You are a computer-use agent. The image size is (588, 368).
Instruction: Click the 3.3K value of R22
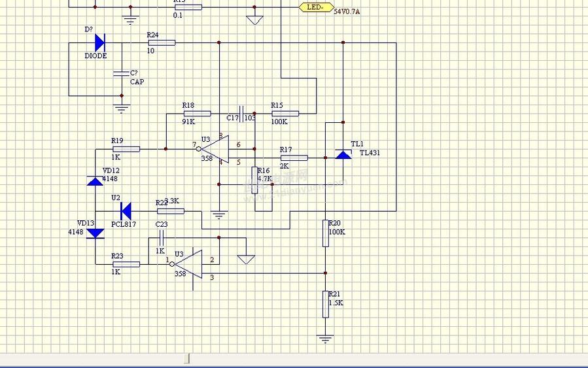[172, 201]
